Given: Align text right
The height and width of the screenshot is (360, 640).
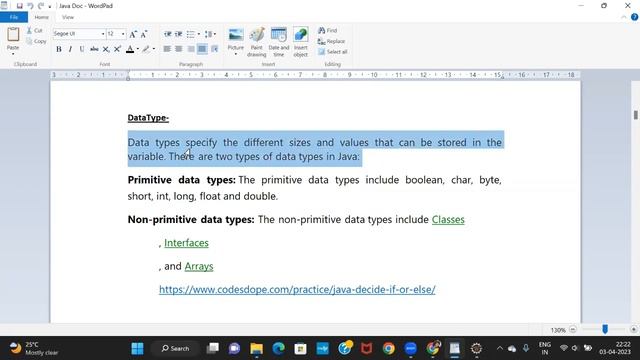Looking at the screenshot, I should coord(190,49).
